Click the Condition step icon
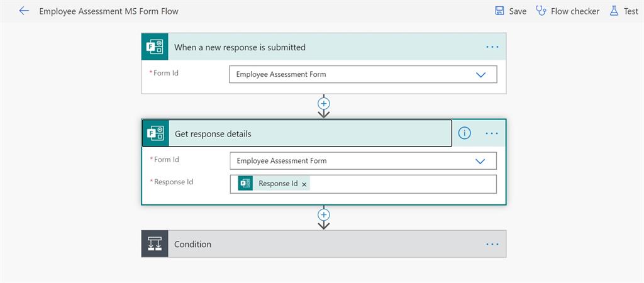 point(155,244)
